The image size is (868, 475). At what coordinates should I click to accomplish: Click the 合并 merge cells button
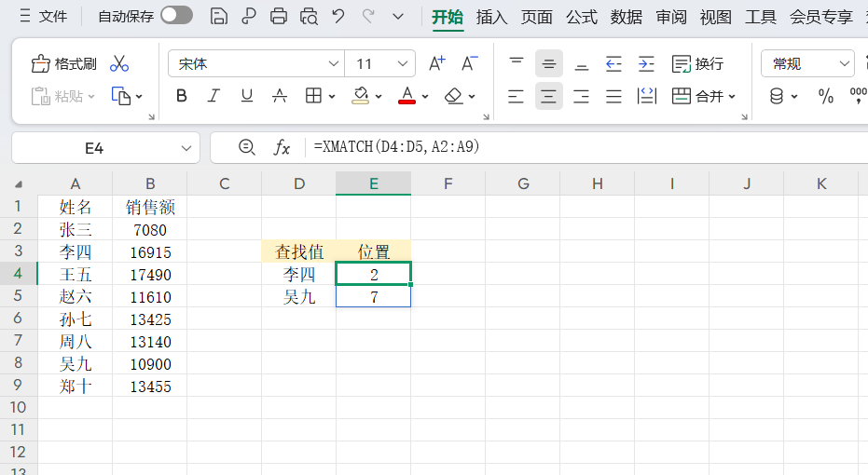click(x=703, y=96)
